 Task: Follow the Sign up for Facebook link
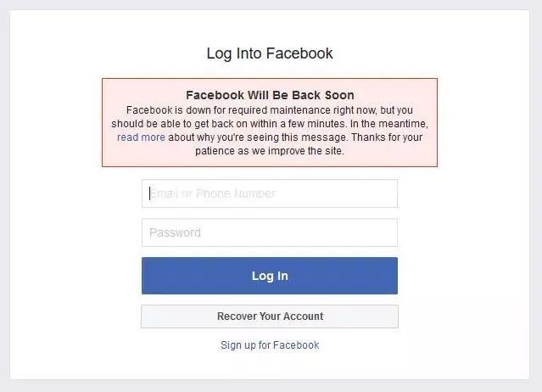(x=270, y=345)
